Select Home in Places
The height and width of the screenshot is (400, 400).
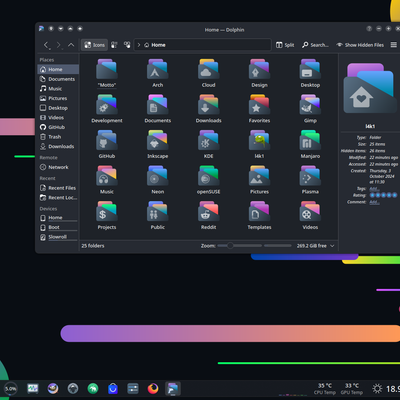point(58,69)
